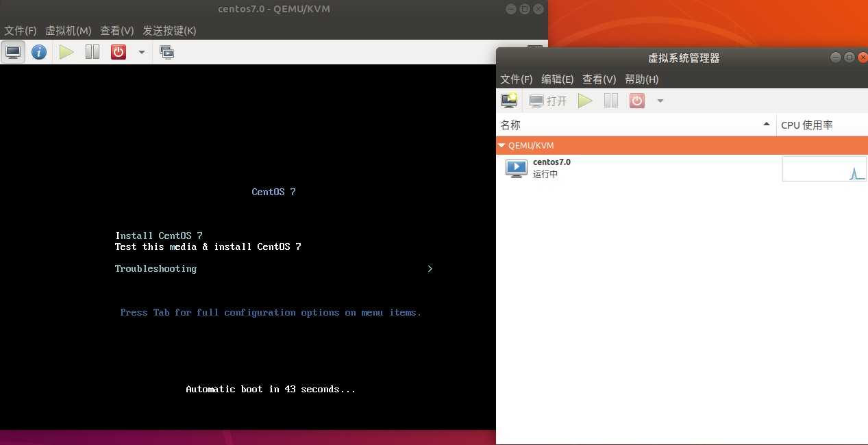Select centos7.0 virtual machine row
The height and width of the screenshot is (445, 868).
coord(682,168)
